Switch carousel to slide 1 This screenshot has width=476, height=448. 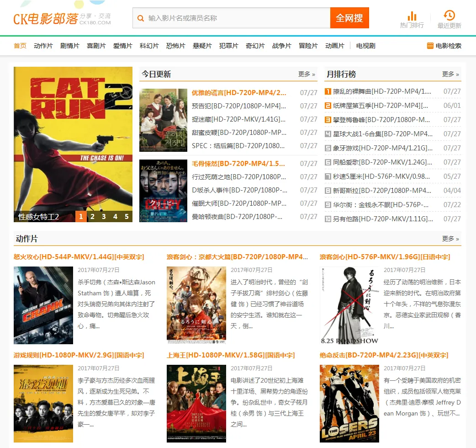pyautogui.click(x=81, y=217)
